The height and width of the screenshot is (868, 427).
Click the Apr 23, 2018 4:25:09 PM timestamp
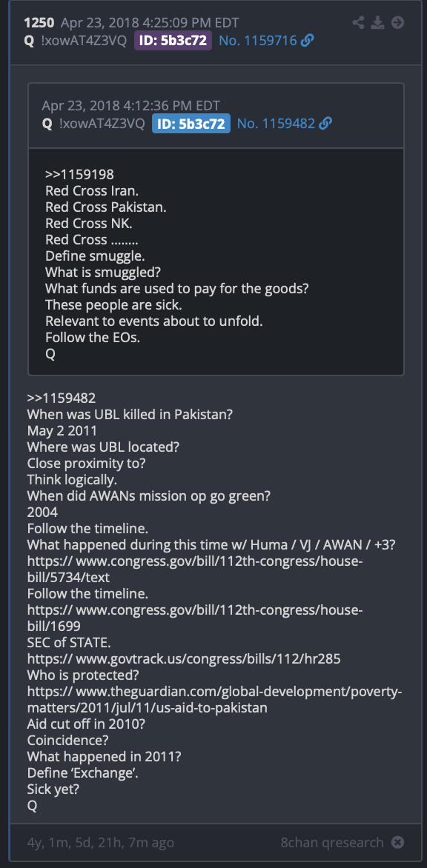tap(150, 23)
